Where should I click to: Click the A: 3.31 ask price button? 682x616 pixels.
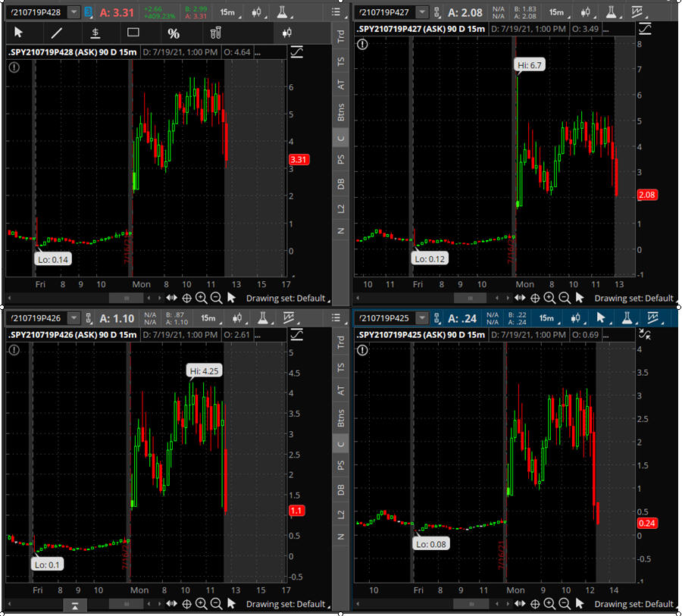tap(117, 13)
